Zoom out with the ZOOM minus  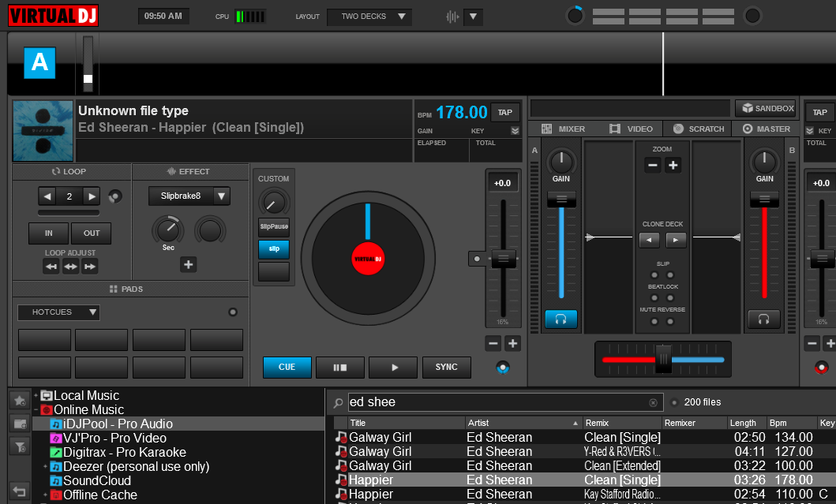coord(653,165)
